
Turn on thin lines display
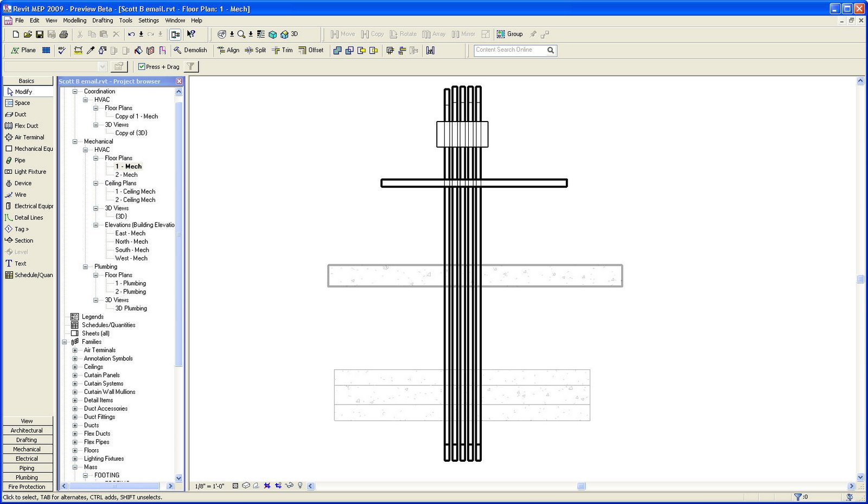[261, 34]
